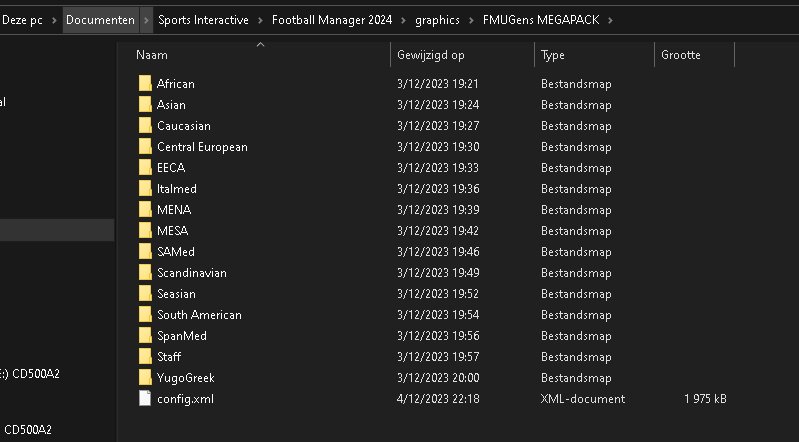
Task: Sort files by Grootte column
Action: tap(681, 55)
